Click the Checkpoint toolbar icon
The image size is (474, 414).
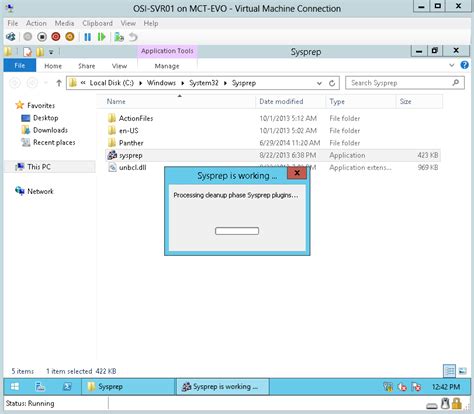click(x=119, y=37)
